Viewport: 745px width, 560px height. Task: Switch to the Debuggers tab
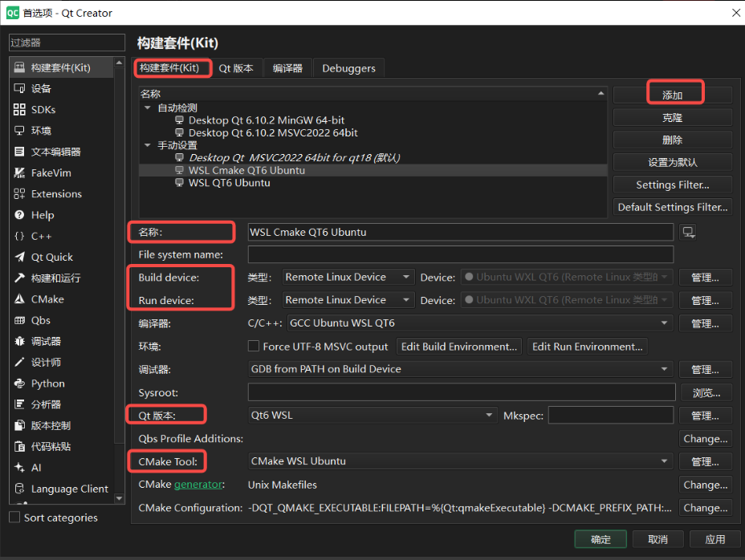click(348, 68)
